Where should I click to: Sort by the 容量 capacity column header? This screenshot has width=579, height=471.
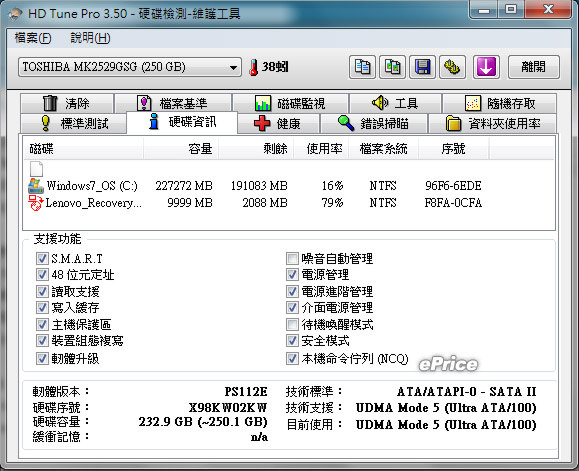pos(181,149)
